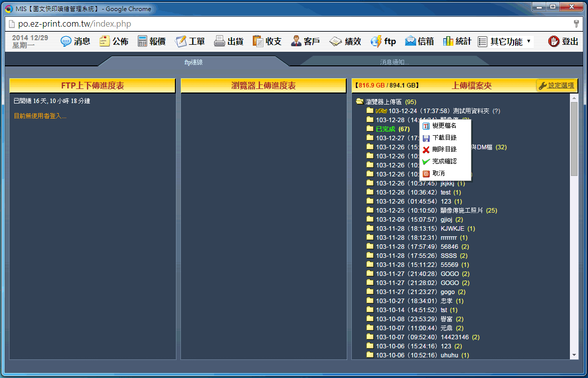
Task: Log out with the 登出 button
Action: [x=563, y=42]
